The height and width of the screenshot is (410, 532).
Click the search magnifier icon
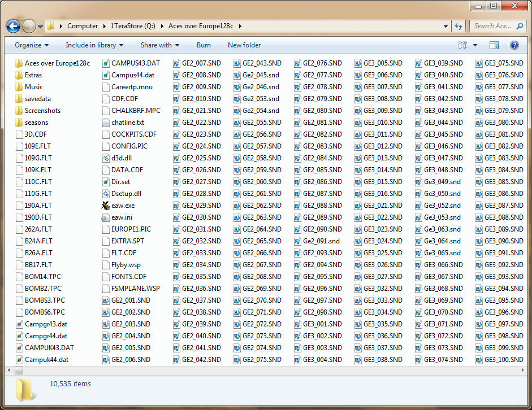[x=520, y=26]
